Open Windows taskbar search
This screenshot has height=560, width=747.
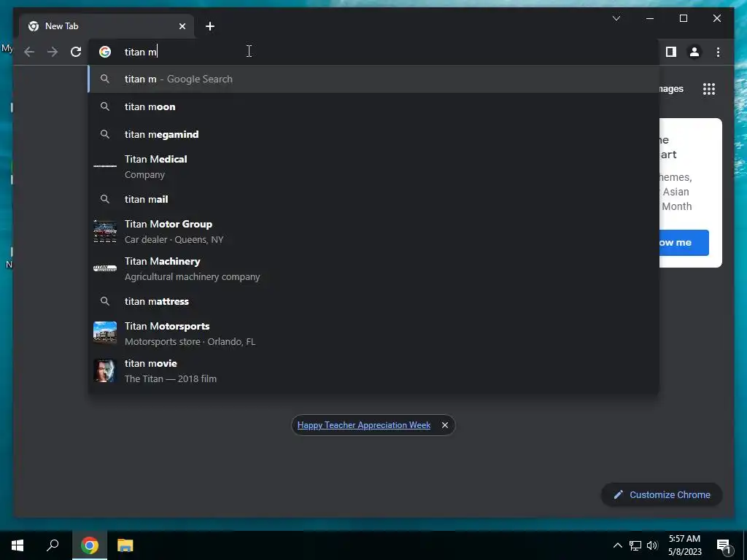(53, 545)
